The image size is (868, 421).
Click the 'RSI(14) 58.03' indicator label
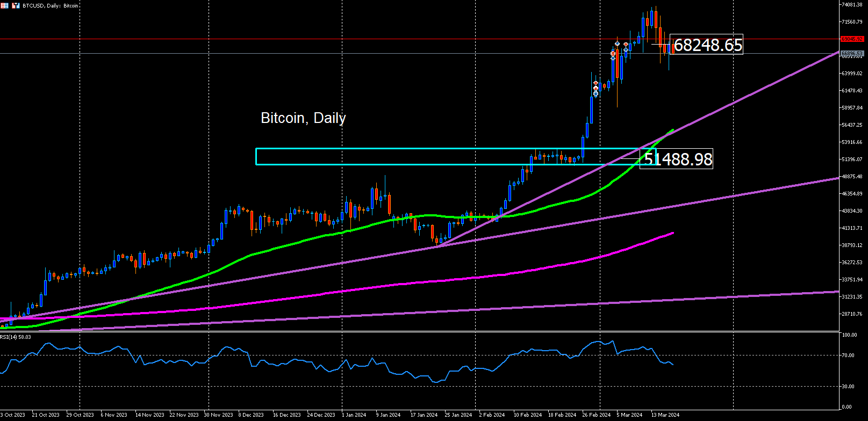pos(16,337)
